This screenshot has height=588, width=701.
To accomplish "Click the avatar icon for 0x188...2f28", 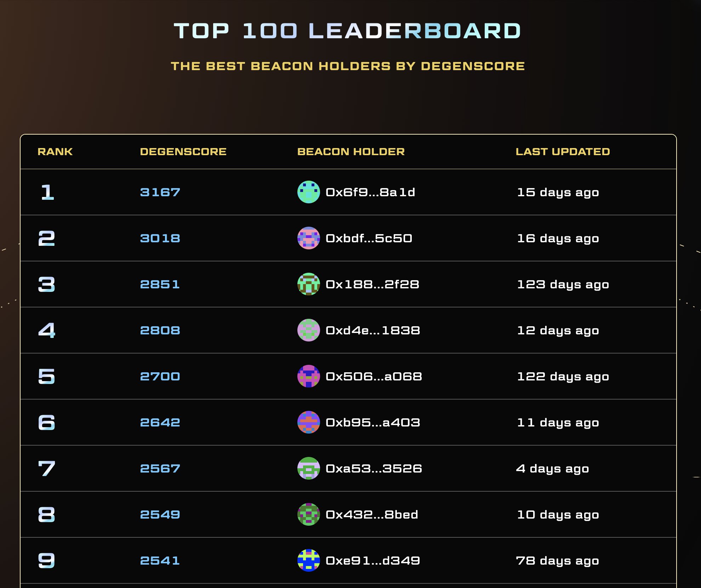I will point(308,284).
